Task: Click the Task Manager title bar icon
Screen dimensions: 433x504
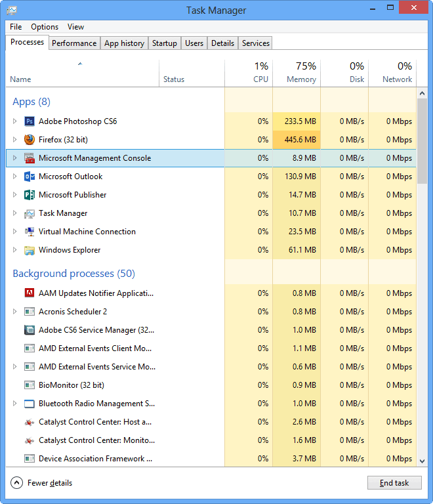Action: [12, 10]
